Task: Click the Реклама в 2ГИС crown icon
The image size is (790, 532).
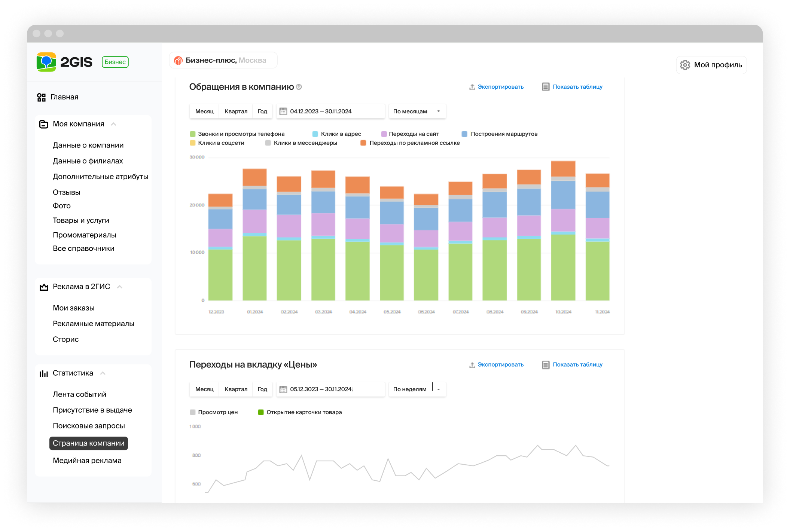Action: [x=44, y=287]
